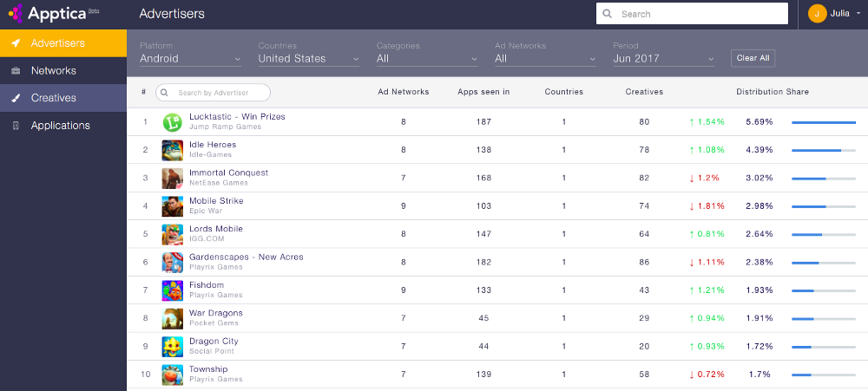Go to Creatives in the sidebar
This screenshot has width=868, height=391.
63,98
